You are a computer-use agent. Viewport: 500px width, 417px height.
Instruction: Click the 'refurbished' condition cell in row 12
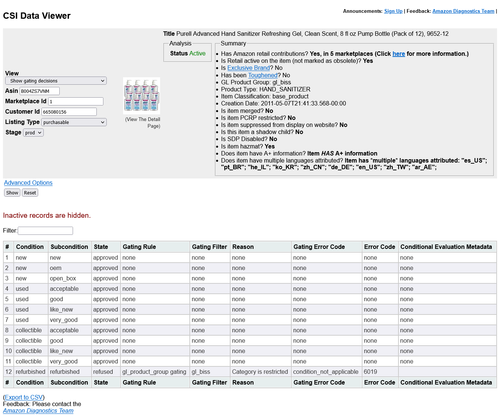[x=30, y=372]
